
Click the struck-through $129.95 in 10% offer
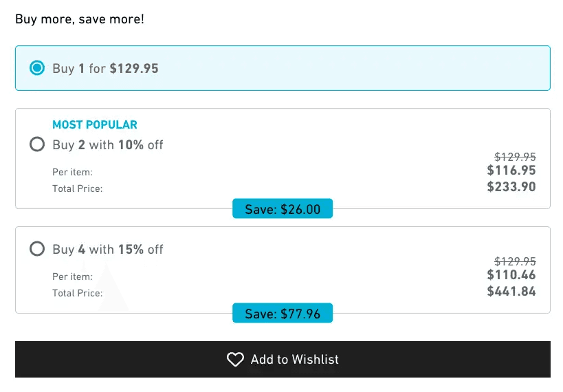[515, 157]
